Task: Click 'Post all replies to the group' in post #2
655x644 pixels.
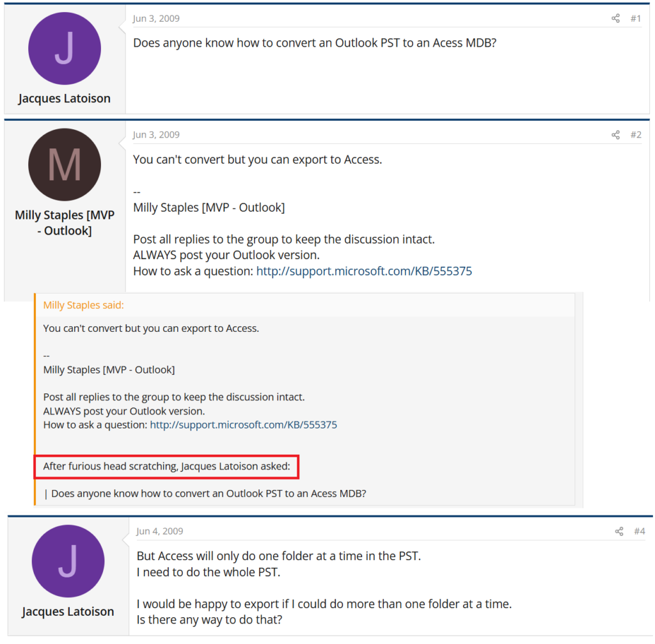Action: (x=284, y=239)
